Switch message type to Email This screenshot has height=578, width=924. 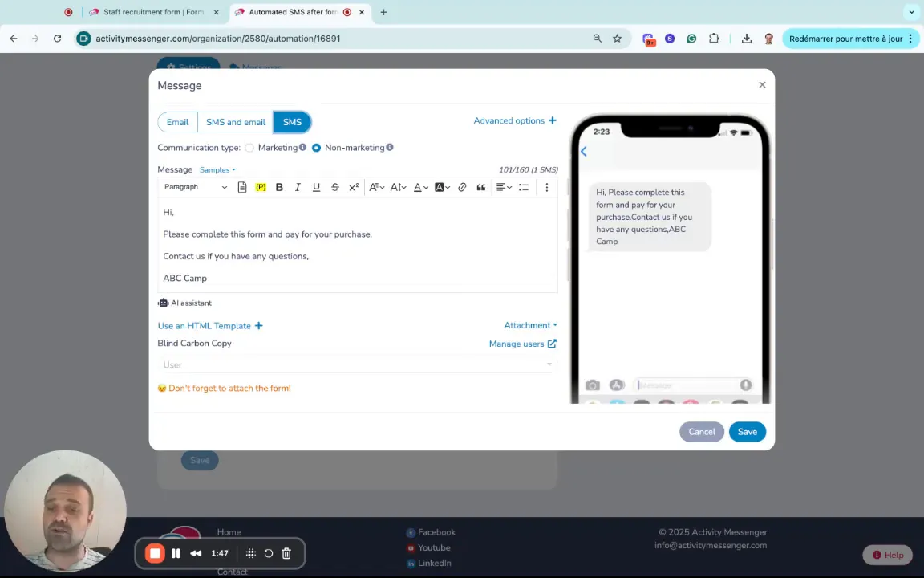click(x=177, y=122)
